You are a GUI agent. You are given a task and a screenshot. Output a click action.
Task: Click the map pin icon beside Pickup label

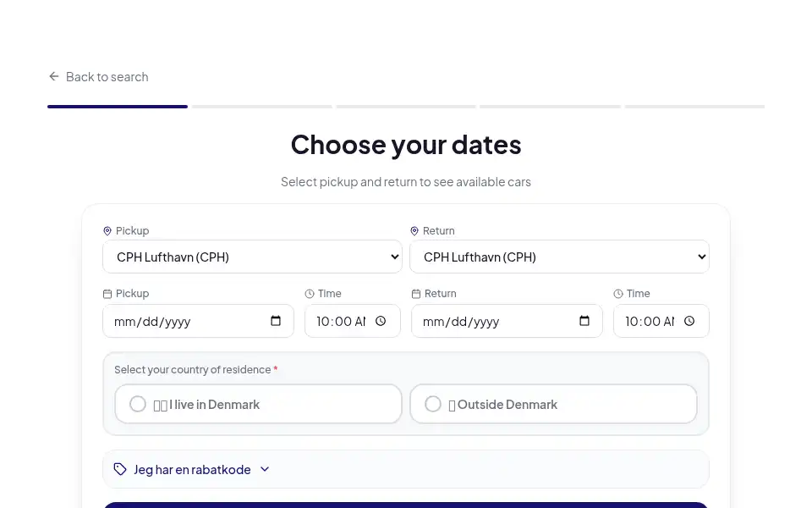click(107, 231)
